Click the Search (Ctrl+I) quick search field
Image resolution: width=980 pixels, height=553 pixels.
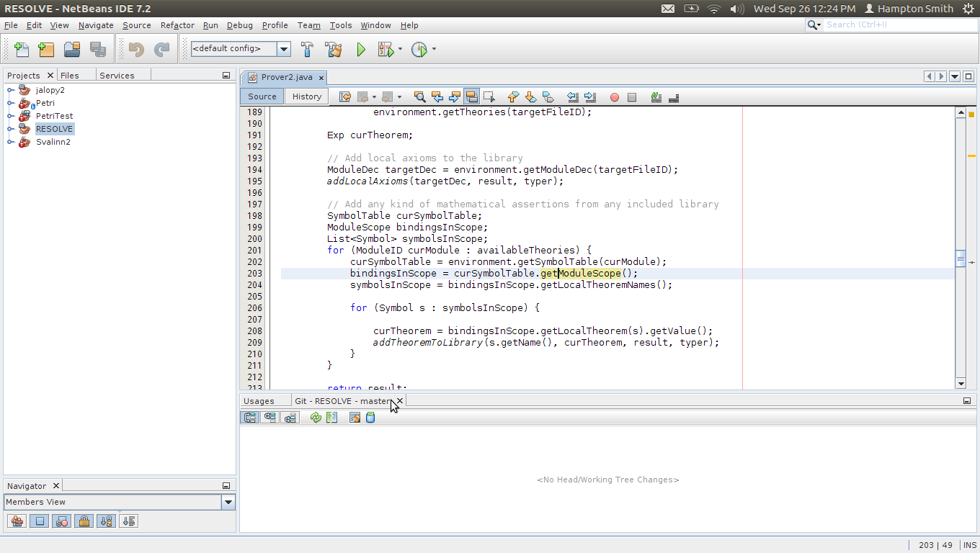(900, 24)
